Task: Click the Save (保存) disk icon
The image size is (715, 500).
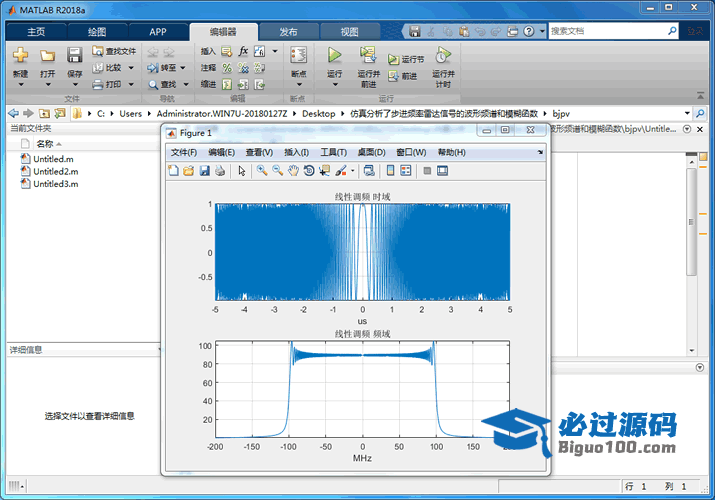Action: [74, 55]
